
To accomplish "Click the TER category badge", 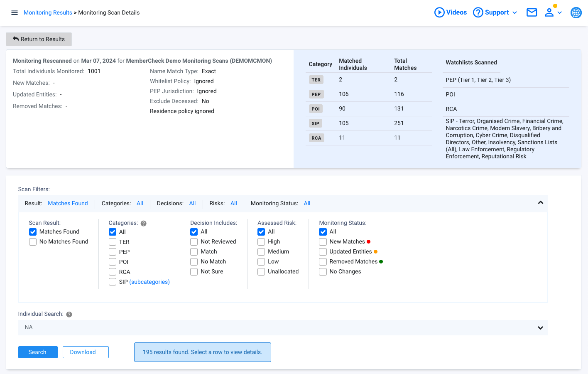I will (316, 80).
